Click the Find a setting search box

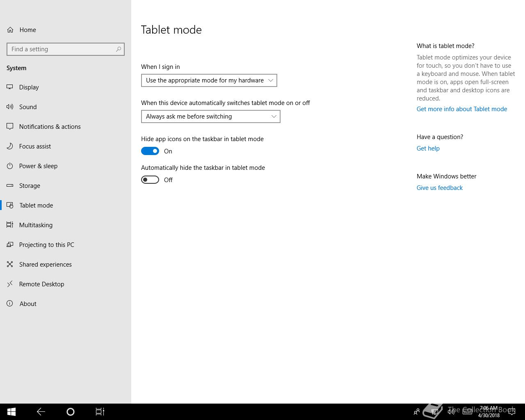pyautogui.click(x=66, y=49)
